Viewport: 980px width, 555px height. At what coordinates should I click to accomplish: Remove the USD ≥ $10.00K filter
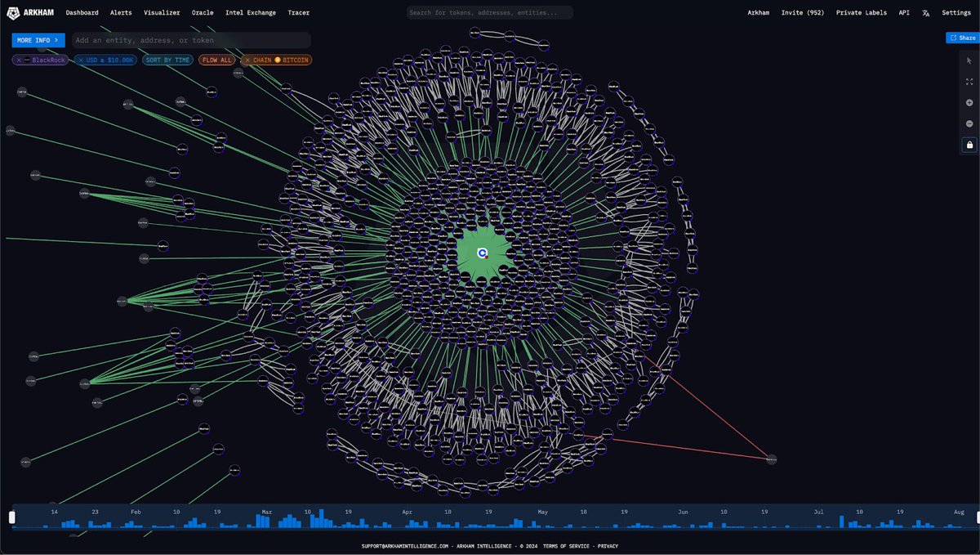(81, 60)
